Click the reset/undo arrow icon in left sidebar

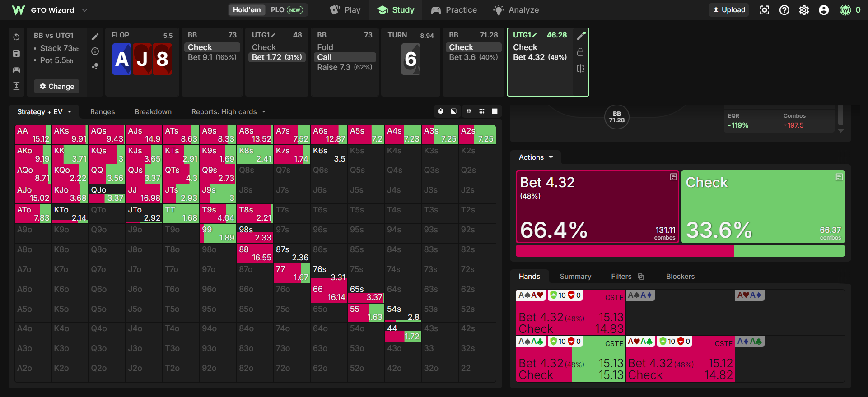16,37
